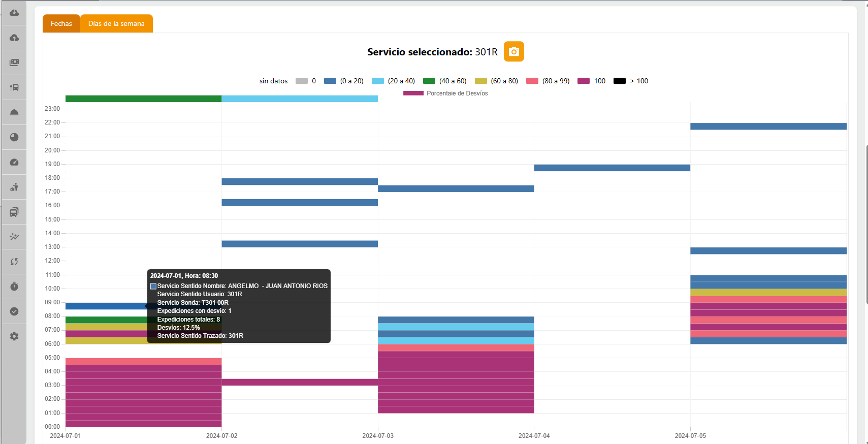Click the '(80 a 99)' pink legend swatch
The image size is (868, 444).
coord(532,81)
